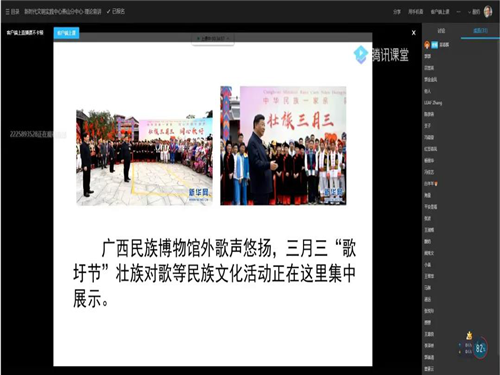Toggle the 已报名 enrolled checkmark
Screen dimensions: 500x375
[116, 11]
